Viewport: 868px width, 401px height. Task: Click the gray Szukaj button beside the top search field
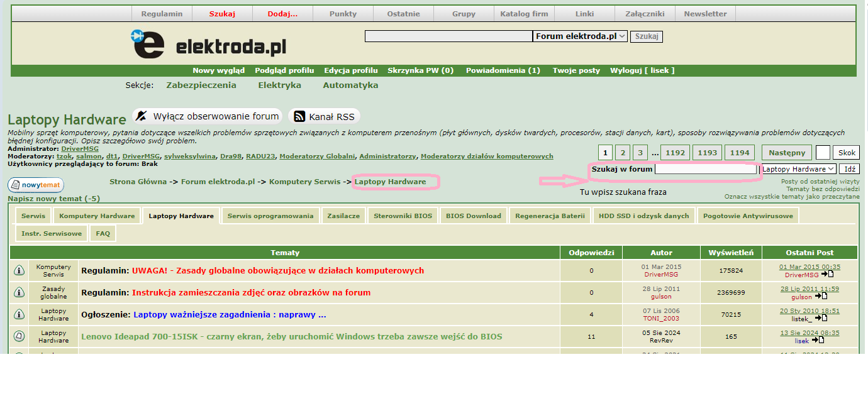point(646,36)
